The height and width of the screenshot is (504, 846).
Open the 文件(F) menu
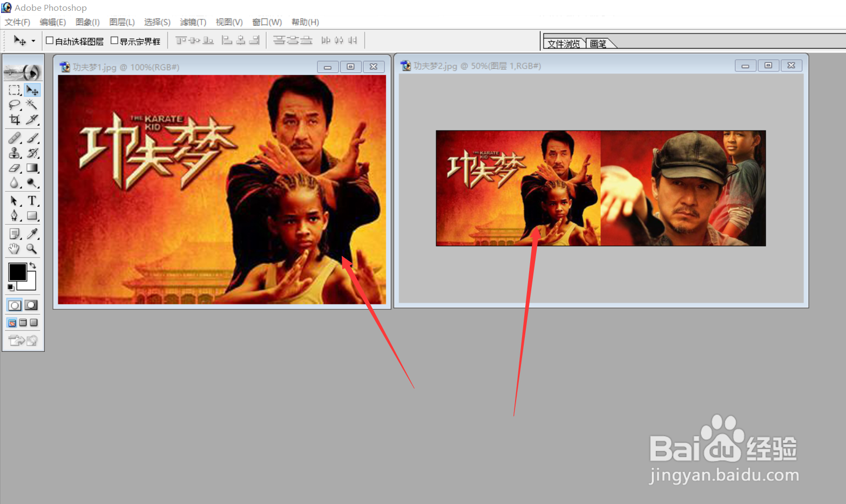pyautogui.click(x=17, y=22)
